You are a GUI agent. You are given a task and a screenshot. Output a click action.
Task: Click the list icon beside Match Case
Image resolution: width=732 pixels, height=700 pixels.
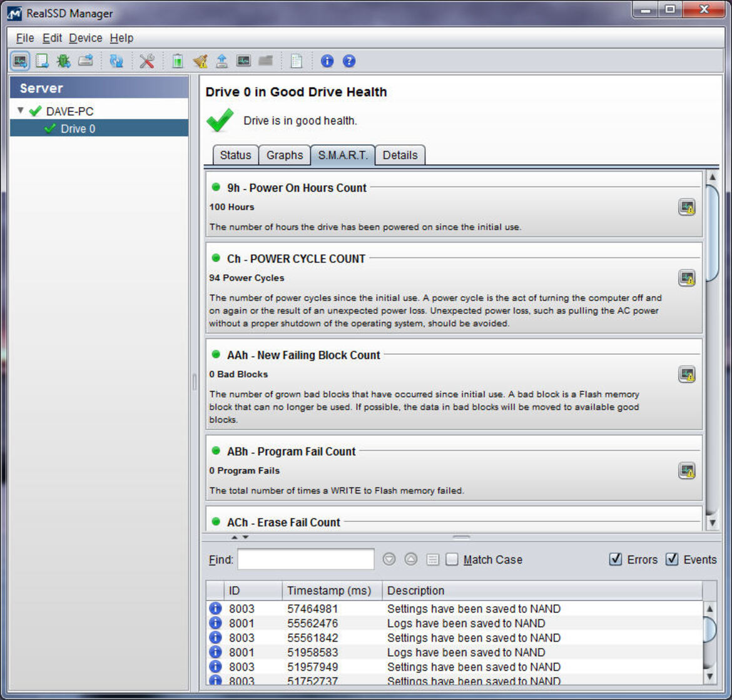(433, 559)
